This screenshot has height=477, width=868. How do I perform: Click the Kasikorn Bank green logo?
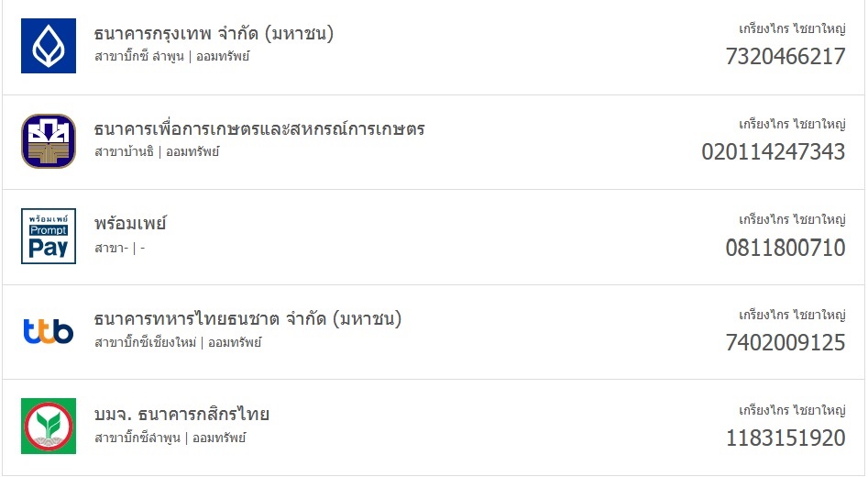[49, 426]
